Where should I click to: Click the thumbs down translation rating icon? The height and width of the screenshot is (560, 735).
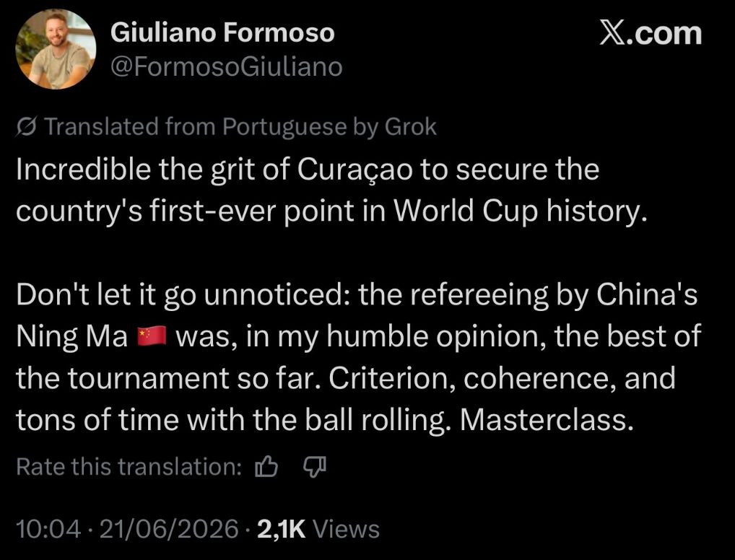(x=315, y=467)
